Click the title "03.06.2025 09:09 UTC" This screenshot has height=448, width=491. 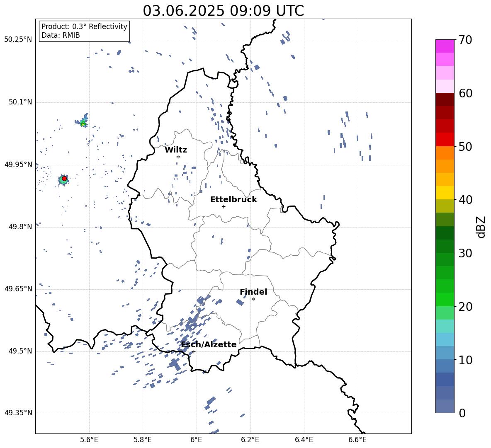(223, 11)
